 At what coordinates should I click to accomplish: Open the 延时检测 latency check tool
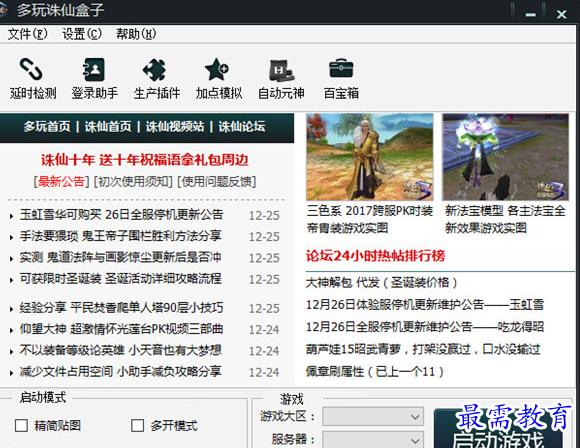(33, 79)
